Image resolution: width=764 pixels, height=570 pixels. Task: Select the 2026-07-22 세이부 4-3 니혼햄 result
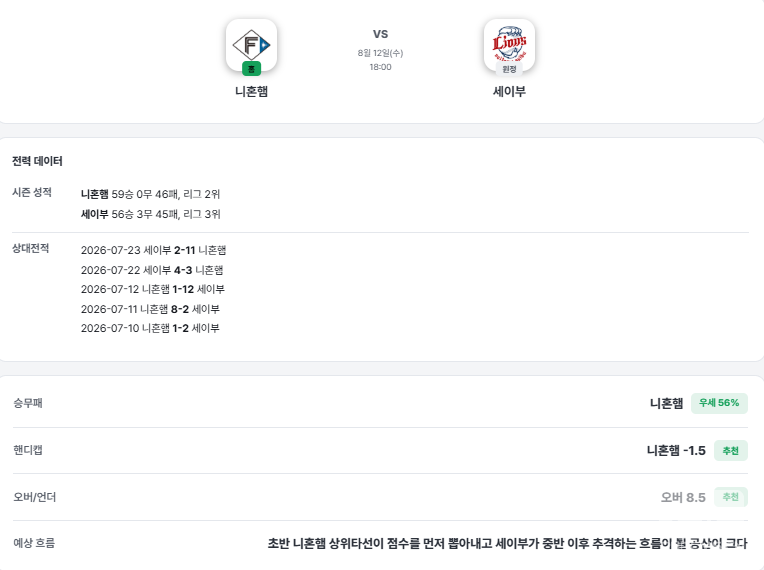152,270
